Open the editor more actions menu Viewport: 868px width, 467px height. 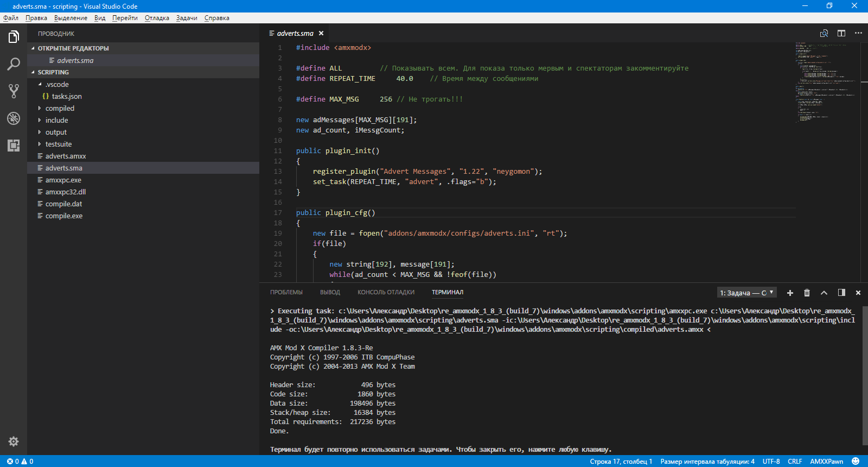(x=858, y=33)
